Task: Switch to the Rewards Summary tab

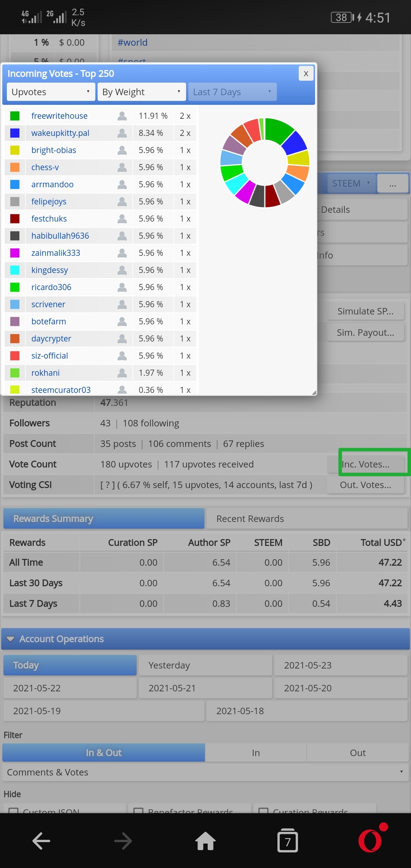Action: (x=104, y=519)
